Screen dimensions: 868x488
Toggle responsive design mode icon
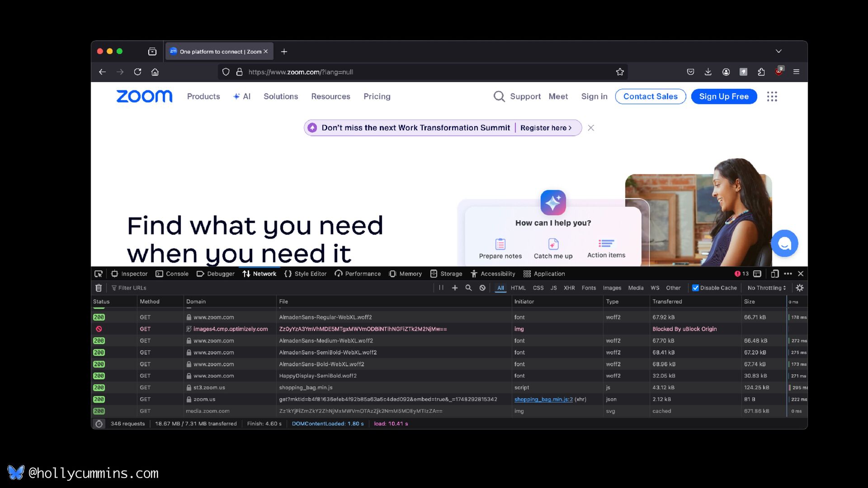774,274
